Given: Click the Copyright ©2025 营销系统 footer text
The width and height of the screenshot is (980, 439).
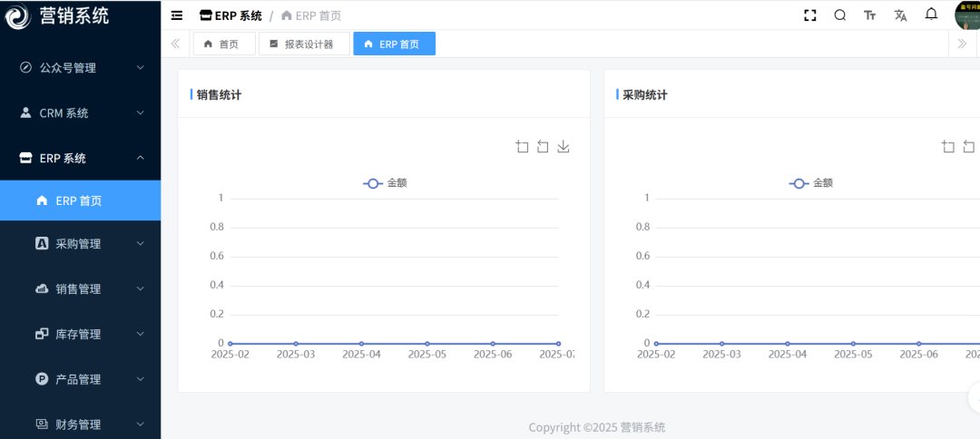Looking at the screenshot, I should [597, 427].
